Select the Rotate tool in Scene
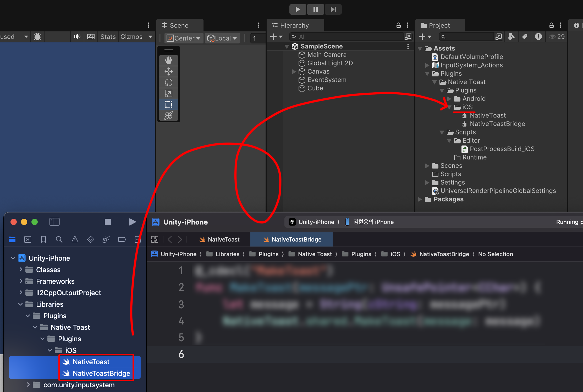The width and height of the screenshot is (583, 392). point(169,82)
